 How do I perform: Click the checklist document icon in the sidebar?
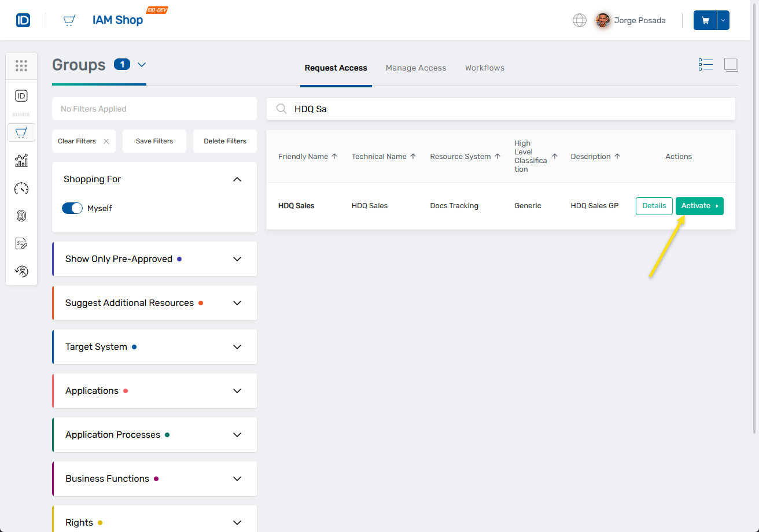pos(21,243)
